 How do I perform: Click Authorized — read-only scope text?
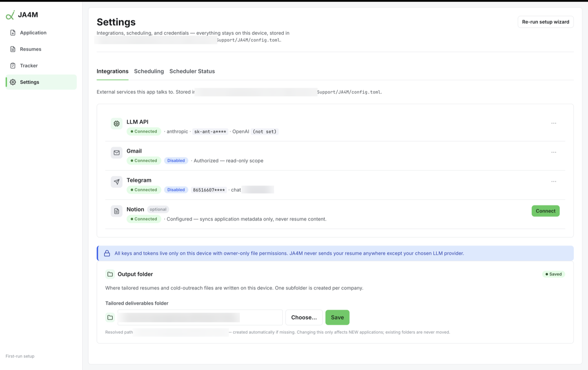pyautogui.click(x=229, y=161)
